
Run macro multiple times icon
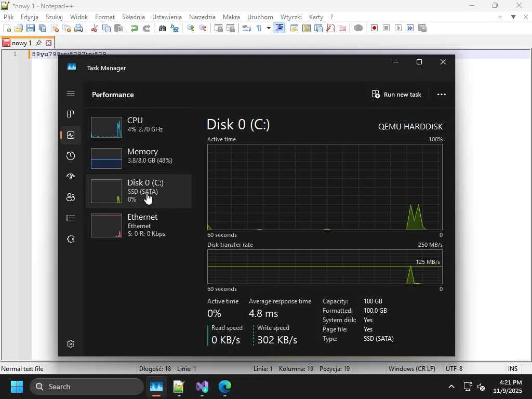[410, 28]
